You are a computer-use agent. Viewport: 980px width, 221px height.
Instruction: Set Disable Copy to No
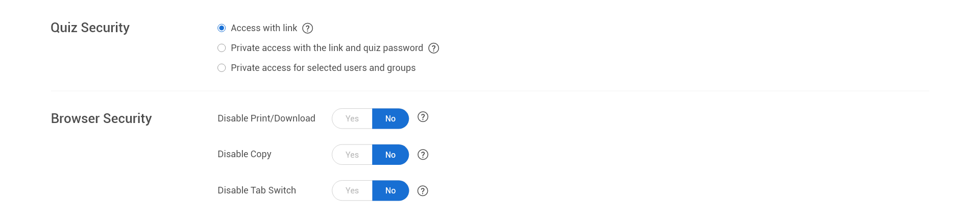(x=390, y=155)
